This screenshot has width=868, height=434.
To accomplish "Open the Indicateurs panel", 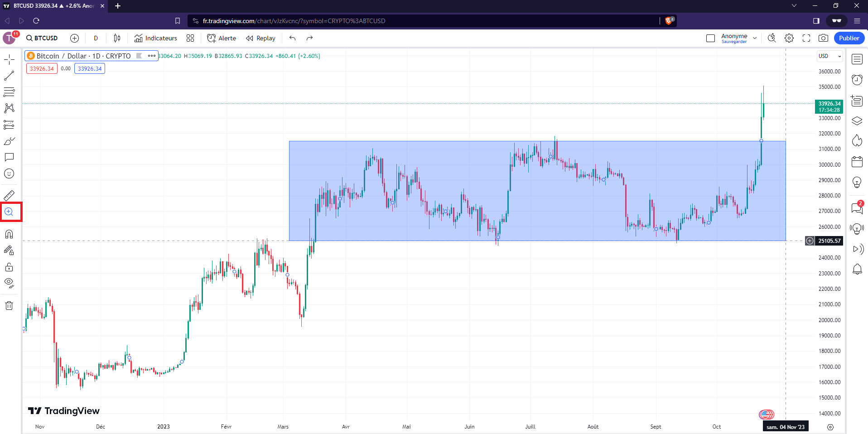I will (156, 38).
